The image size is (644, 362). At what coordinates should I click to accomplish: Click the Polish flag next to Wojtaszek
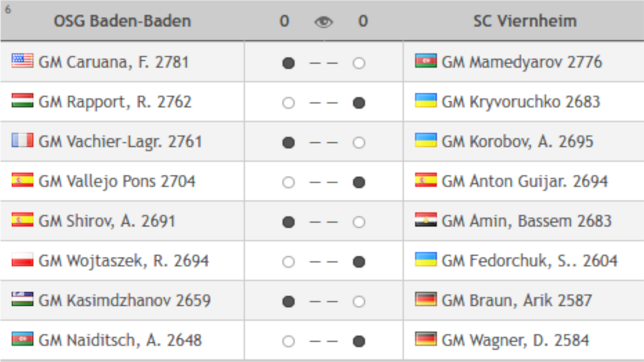[22, 259]
